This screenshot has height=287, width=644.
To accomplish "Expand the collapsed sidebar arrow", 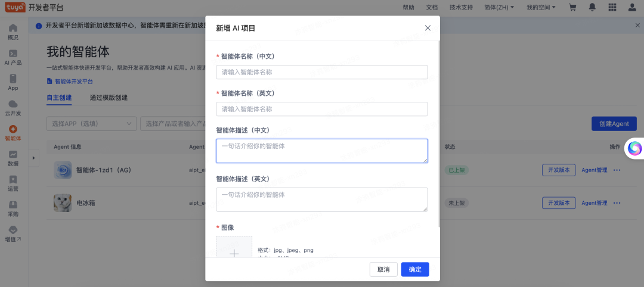I will (33, 157).
